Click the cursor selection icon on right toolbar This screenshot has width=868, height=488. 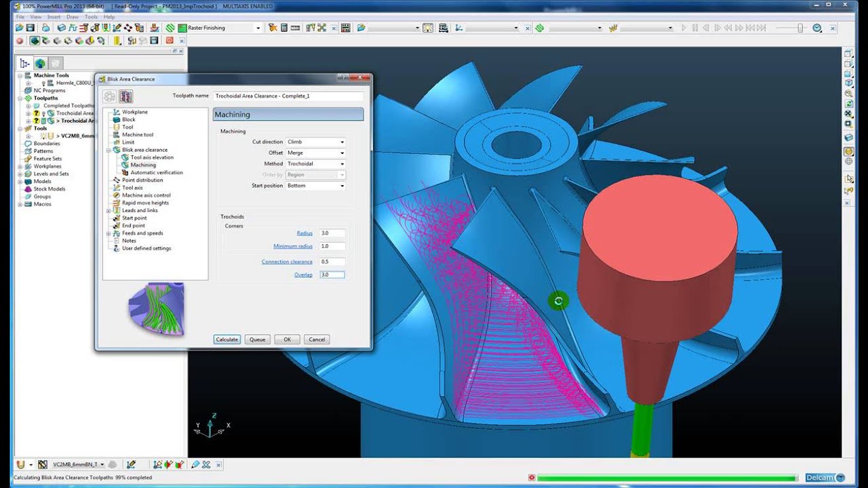pyautogui.click(x=849, y=178)
